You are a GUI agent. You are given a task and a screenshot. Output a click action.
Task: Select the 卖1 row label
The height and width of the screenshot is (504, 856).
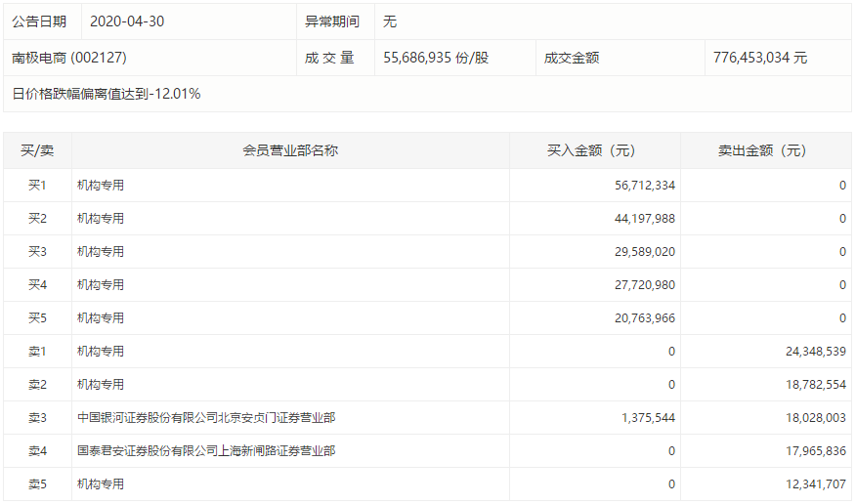37,352
